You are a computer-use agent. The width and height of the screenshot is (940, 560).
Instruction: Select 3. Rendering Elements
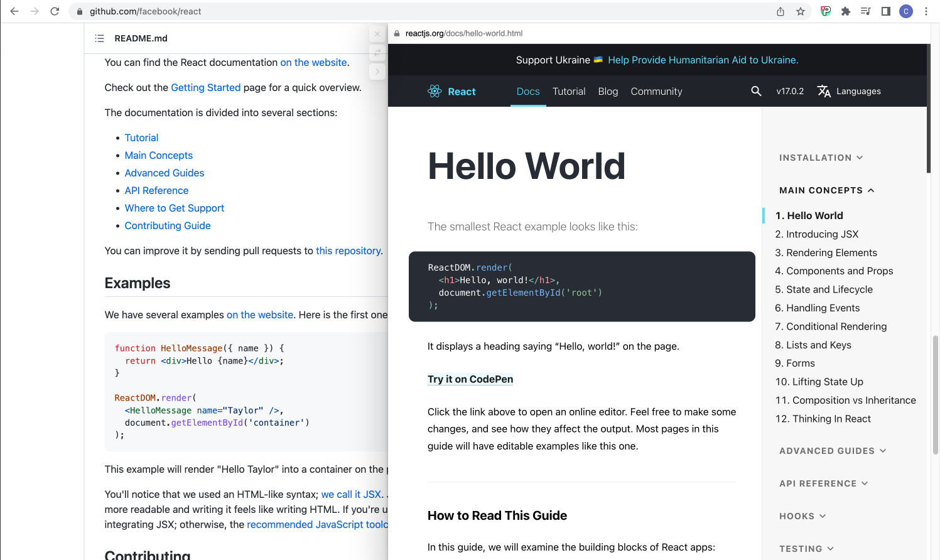point(826,252)
